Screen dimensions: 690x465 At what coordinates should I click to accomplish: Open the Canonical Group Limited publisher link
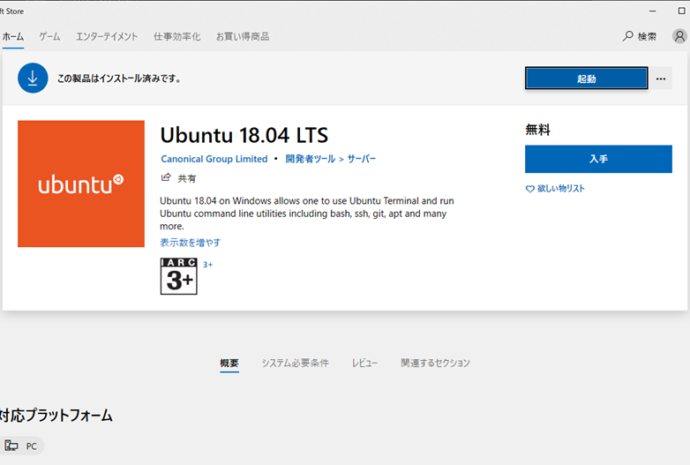214,159
